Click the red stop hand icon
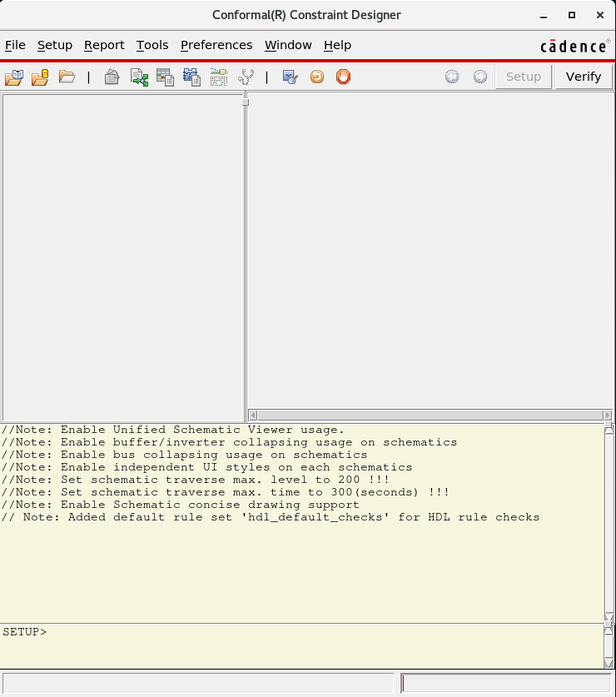 pos(343,77)
